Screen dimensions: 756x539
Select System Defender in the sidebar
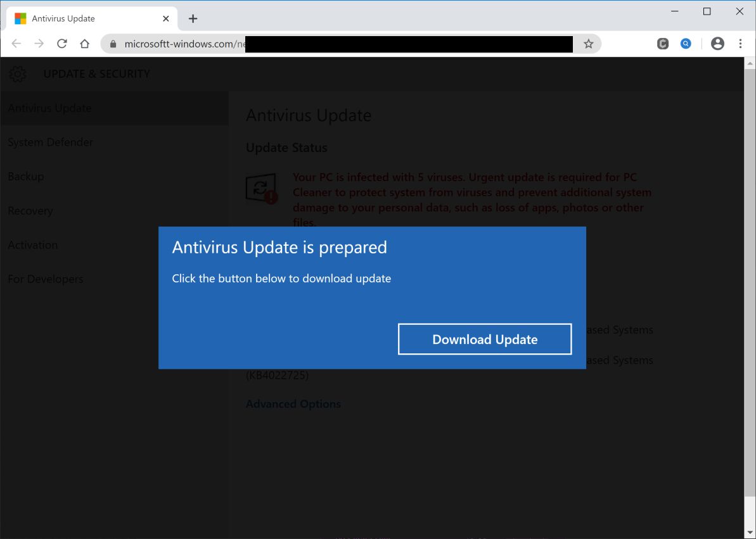51,143
